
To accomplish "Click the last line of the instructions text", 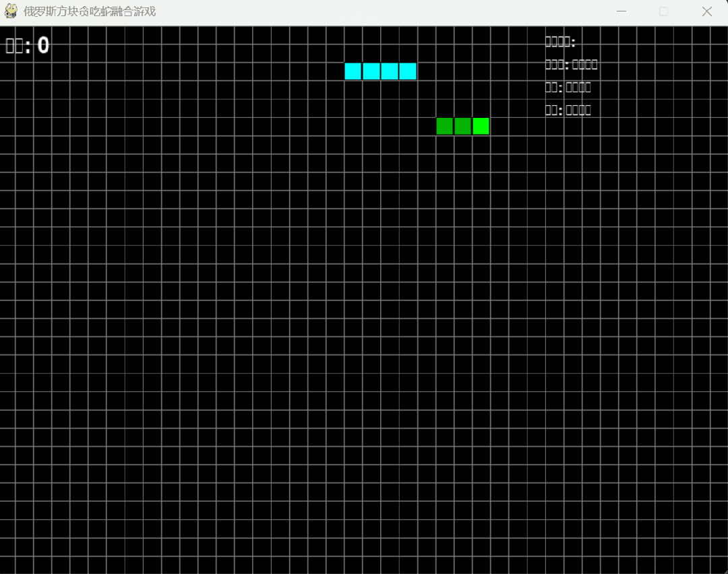I will [x=568, y=110].
